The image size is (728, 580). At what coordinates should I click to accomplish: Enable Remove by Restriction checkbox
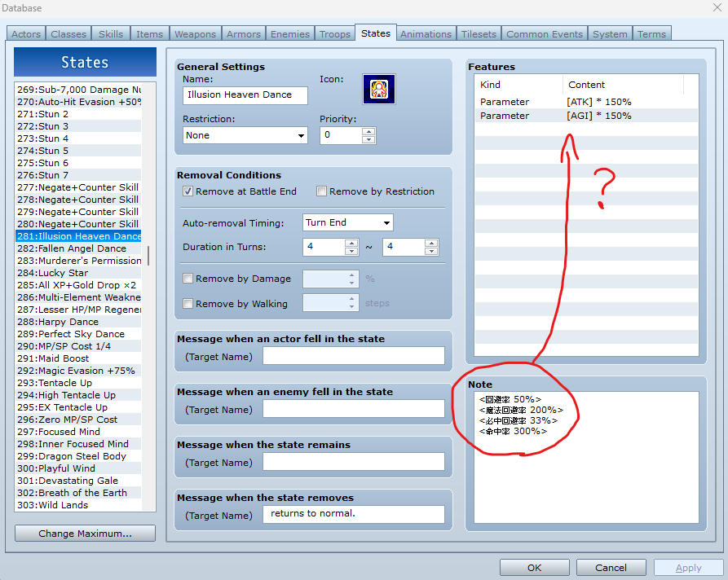321,191
